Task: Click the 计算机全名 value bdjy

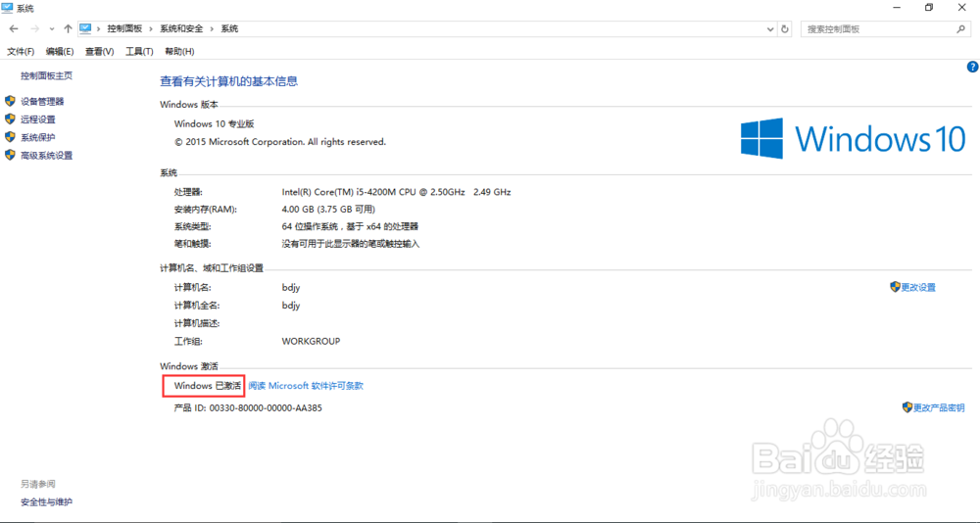Action: (x=291, y=307)
